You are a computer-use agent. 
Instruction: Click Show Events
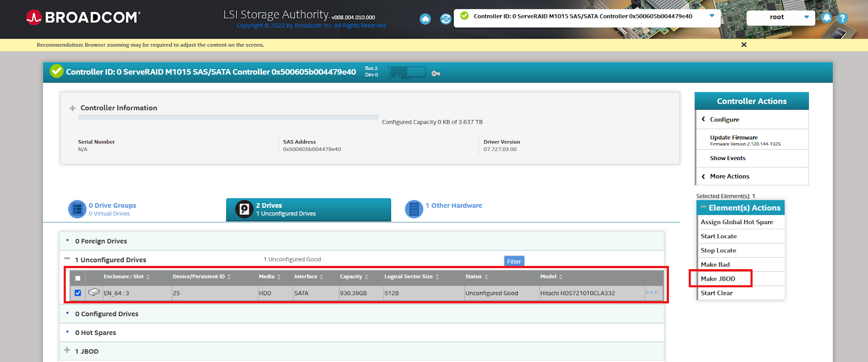click(752, 158)
